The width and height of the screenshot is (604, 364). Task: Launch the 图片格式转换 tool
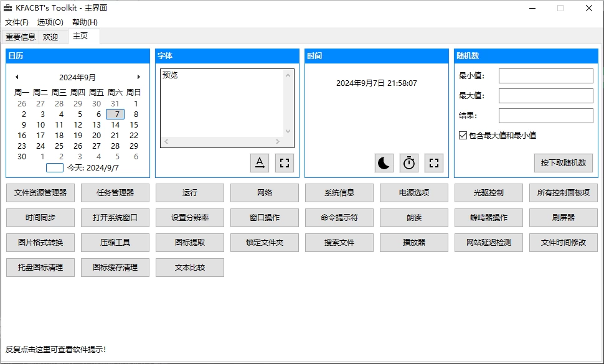[x=40, y=243]
